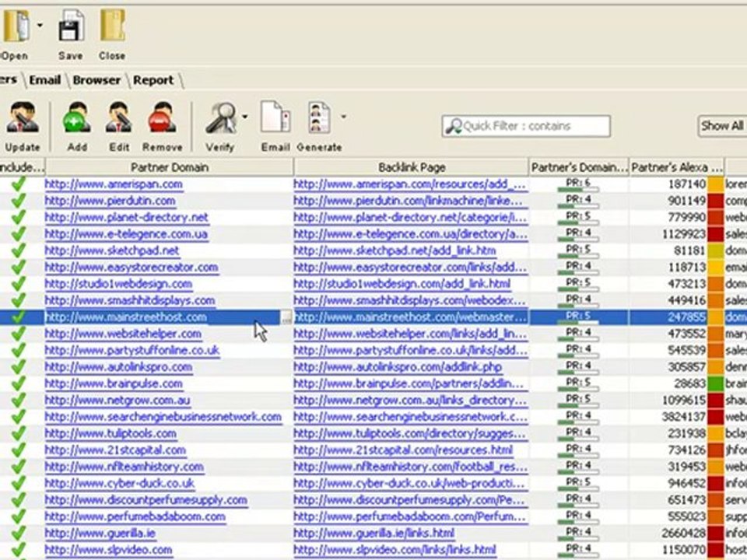Focus the Quick Filter input field
747x560 pixels.
(x=526, y=126)
